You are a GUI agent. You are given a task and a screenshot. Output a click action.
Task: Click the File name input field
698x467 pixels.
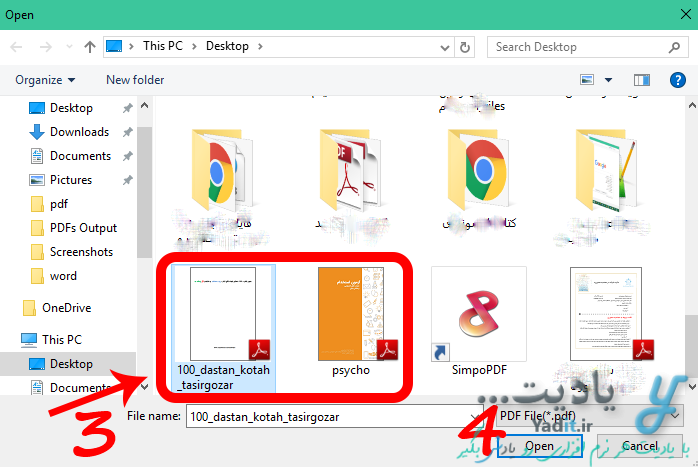point(334,417)
